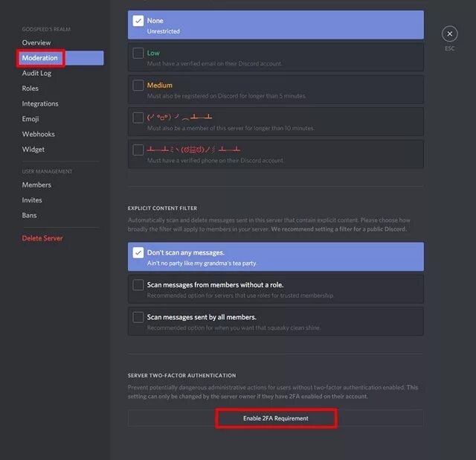
Task: Check the Don't scan any messages box
Action: click(x=138, y=253)
